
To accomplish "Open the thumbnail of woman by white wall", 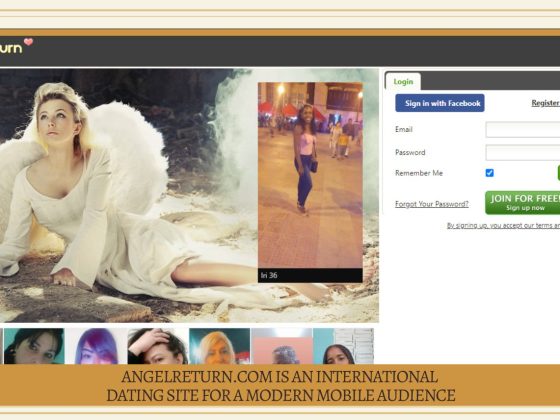I will (x=344, y=346).
